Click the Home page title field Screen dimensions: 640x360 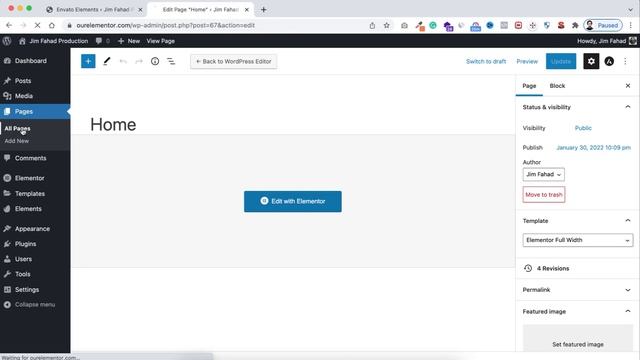[113, 124]
